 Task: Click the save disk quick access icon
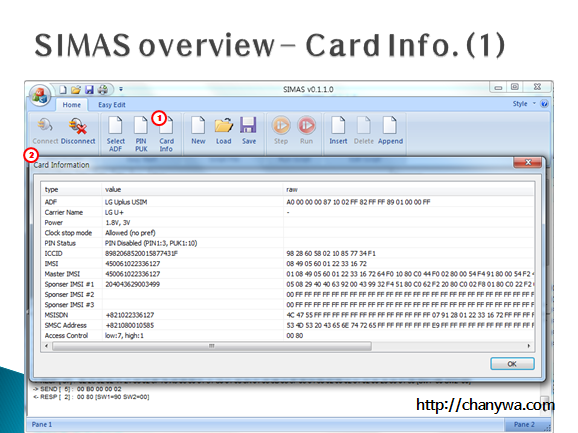click(89, 90)
